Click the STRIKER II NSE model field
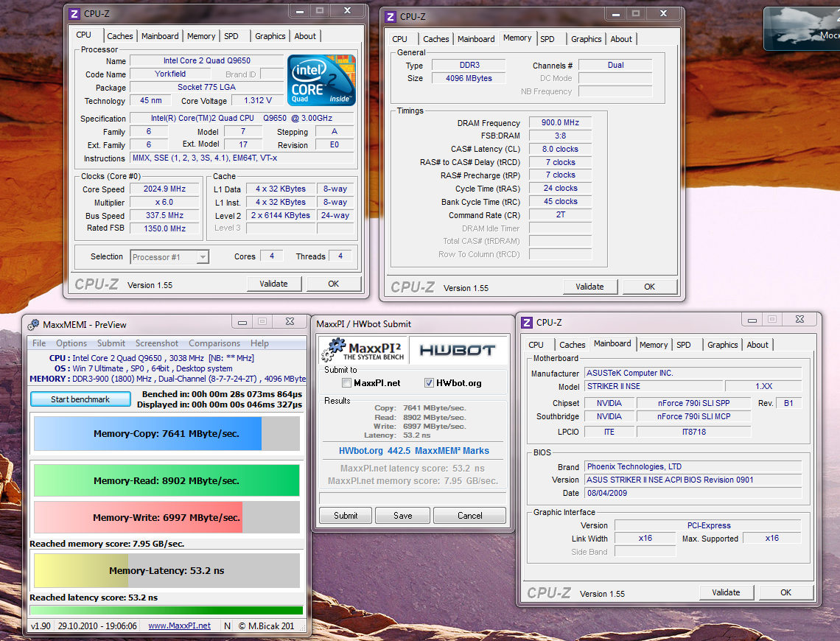Screen dimensions: 840x641 coord(653,386)
